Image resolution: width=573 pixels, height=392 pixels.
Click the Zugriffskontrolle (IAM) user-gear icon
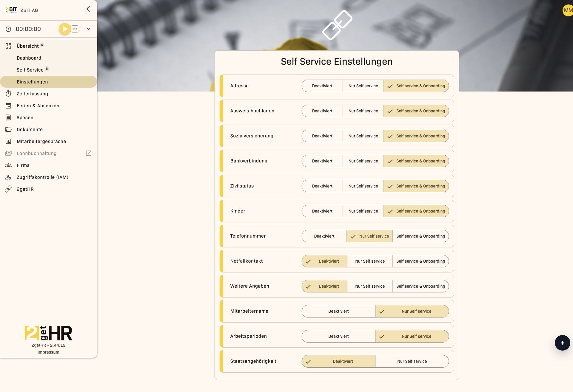[x=8, y=177]
